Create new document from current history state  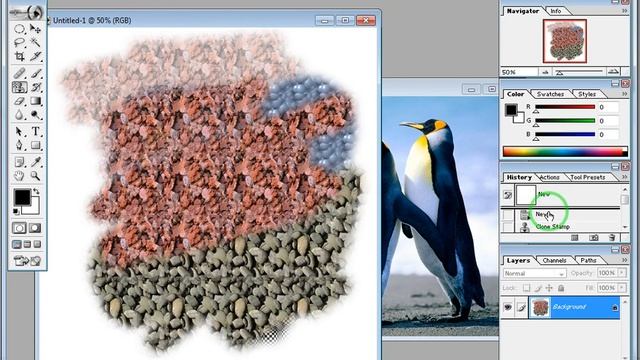tap(575, 238)
